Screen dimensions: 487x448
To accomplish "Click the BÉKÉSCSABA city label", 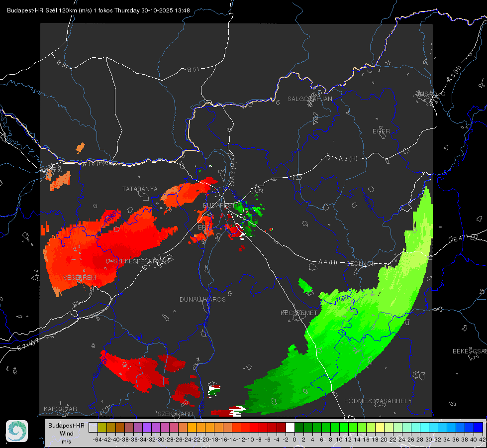I will 470,351.
